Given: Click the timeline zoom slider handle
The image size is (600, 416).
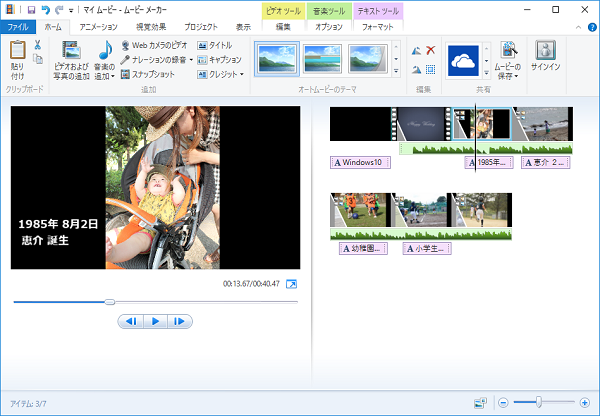Looking at the screenshot, I should pyautogui.click(x=539, y=402).
